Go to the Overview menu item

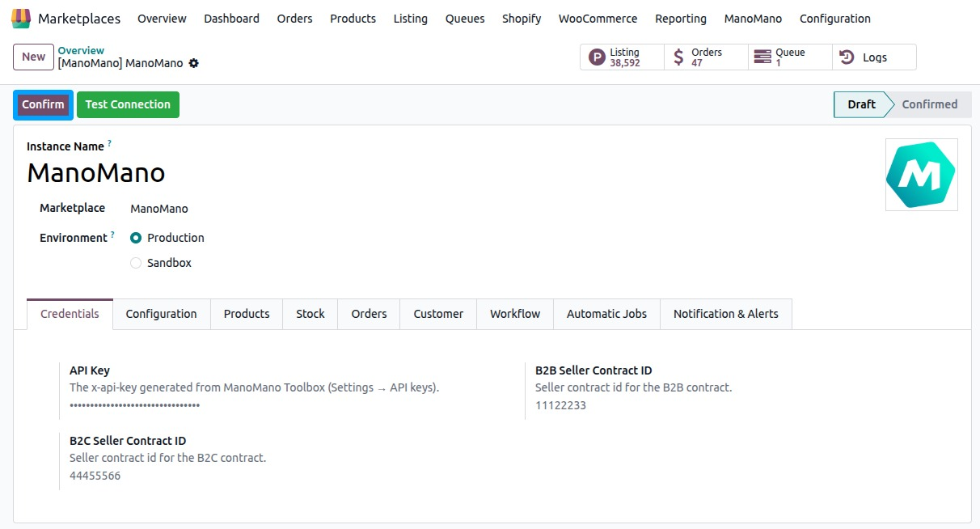pos(162,19)
